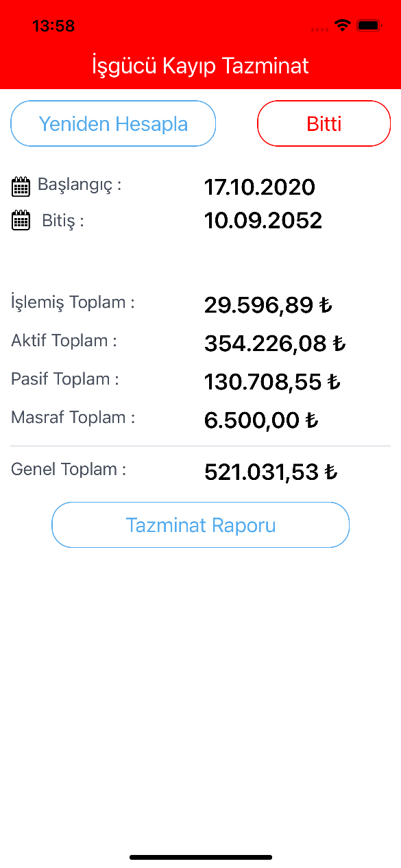Tap the 13:58 clock in status bar
Image resolution: width=401 pixels, height=868 pixels.
53,26
